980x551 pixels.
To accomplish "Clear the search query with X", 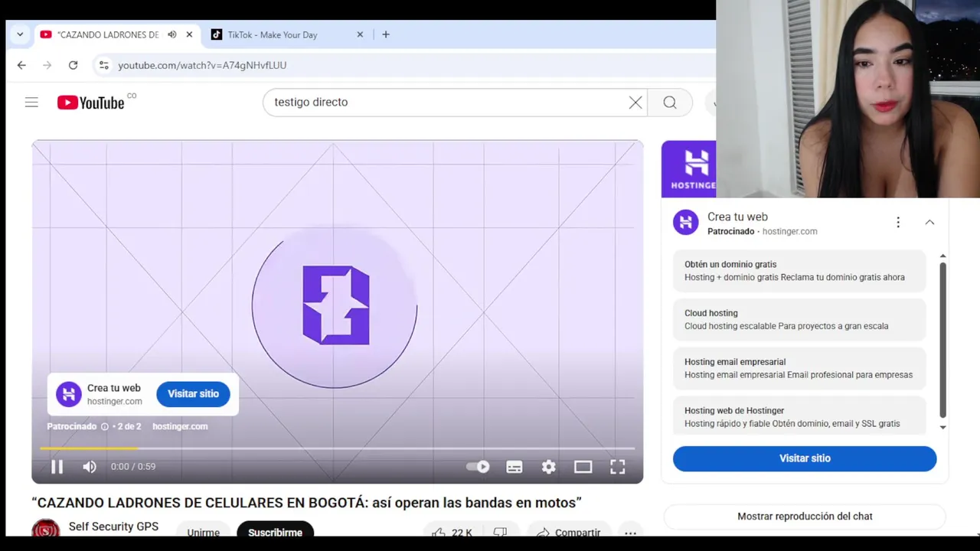I will click(635, 102).
